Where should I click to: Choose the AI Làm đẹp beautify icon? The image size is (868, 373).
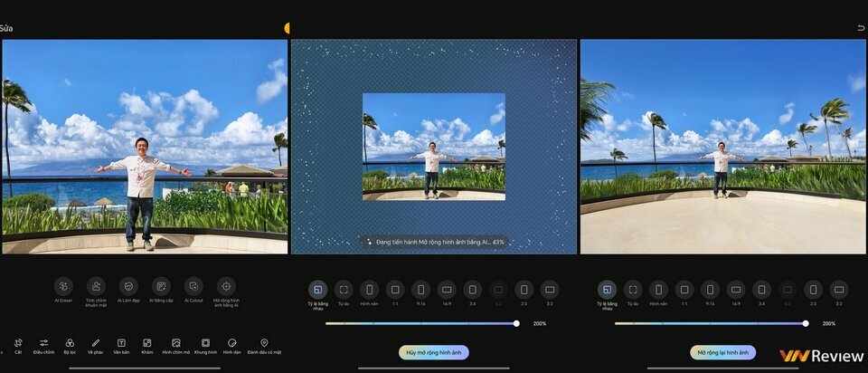tap(128, 286)
